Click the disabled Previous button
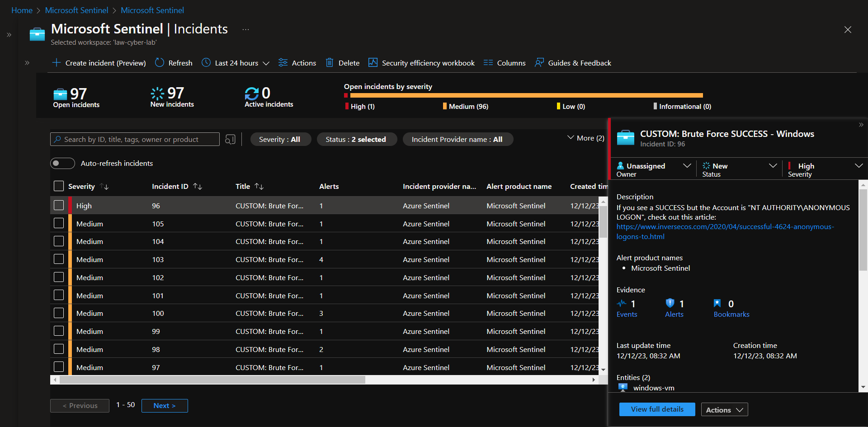 pyautogui.click(x=80, y=405)
